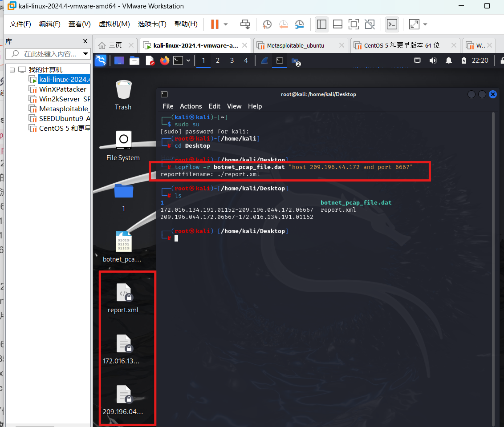This screenshot has height=427, width=504.
Task: Open the 编辑(E) menu
Action: [49, 24]
